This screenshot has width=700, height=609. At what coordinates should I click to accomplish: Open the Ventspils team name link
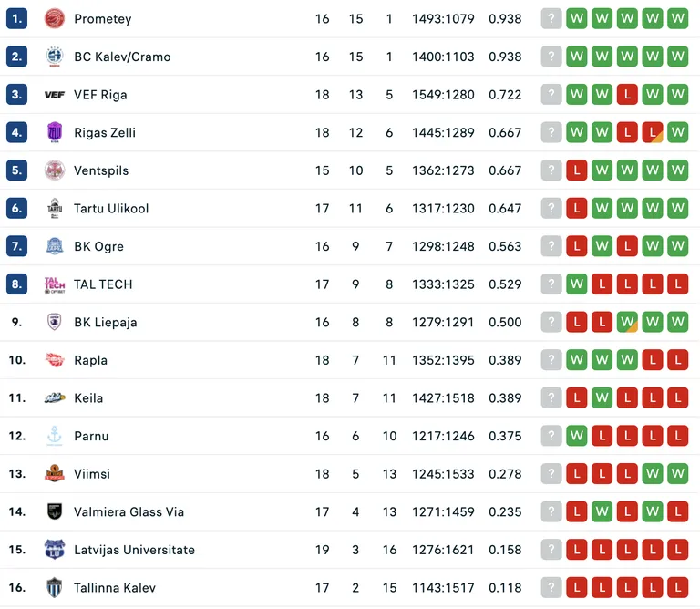point(101,170)
